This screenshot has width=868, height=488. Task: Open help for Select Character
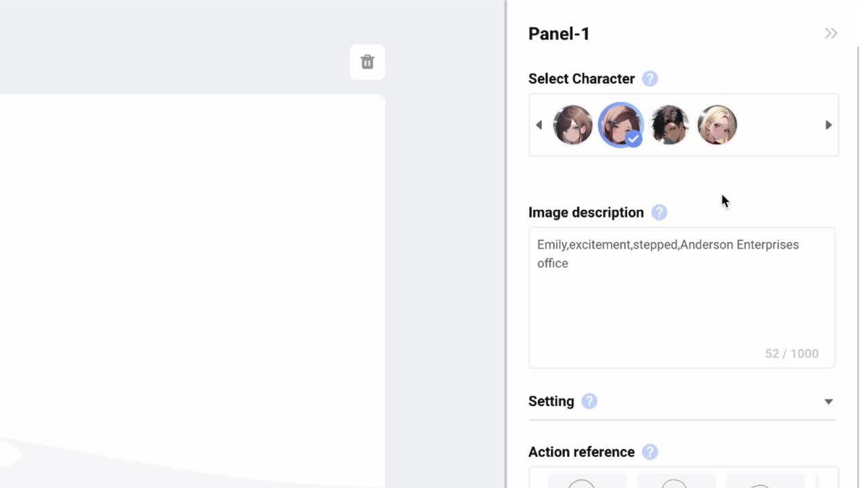click(650, 79)
